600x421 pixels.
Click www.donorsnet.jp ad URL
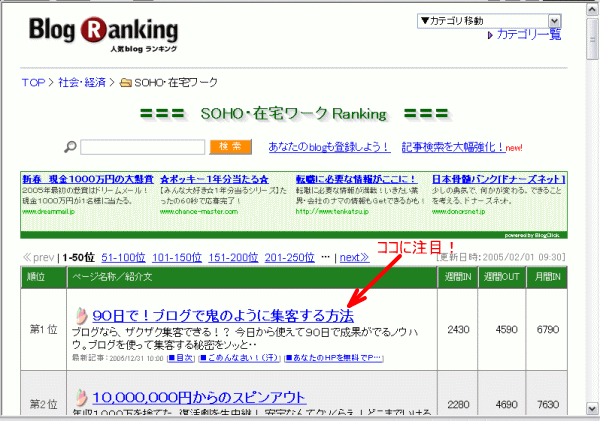[x=458, y=212]
